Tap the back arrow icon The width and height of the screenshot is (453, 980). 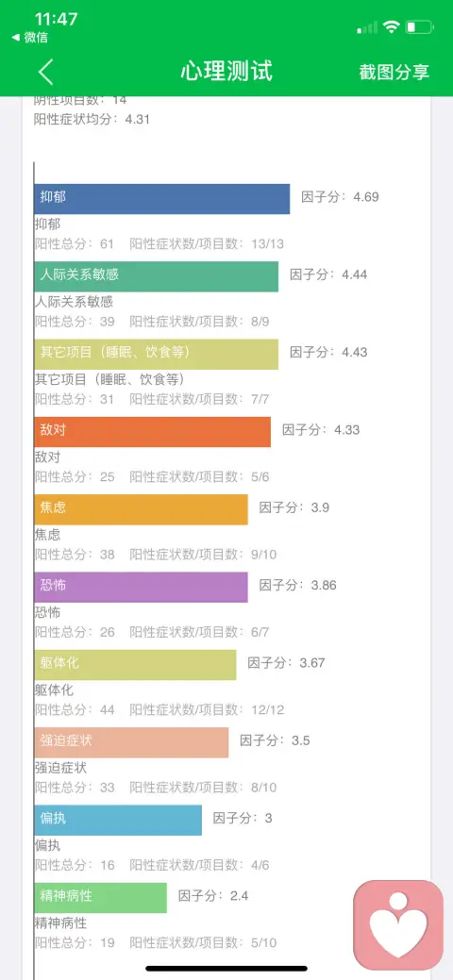click(45, 72)
